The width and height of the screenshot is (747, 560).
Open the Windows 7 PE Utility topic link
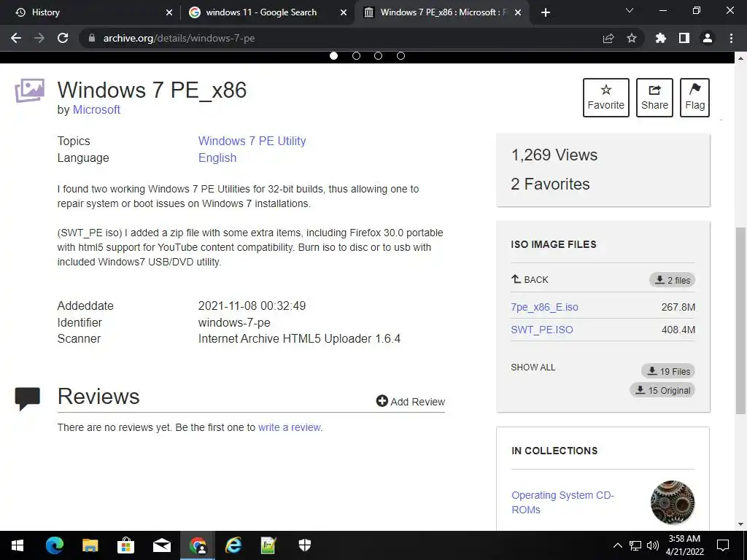point(252,141)
